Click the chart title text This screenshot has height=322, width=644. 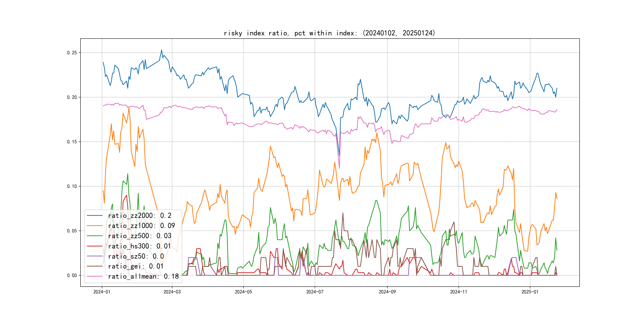click(329, 33)
